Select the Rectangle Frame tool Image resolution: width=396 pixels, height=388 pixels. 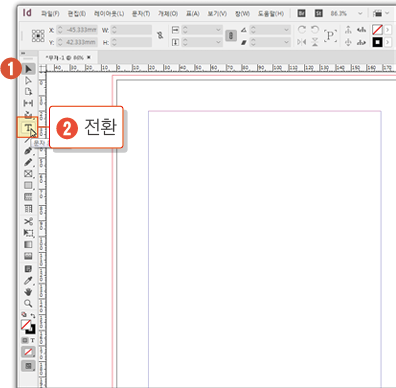28,174
